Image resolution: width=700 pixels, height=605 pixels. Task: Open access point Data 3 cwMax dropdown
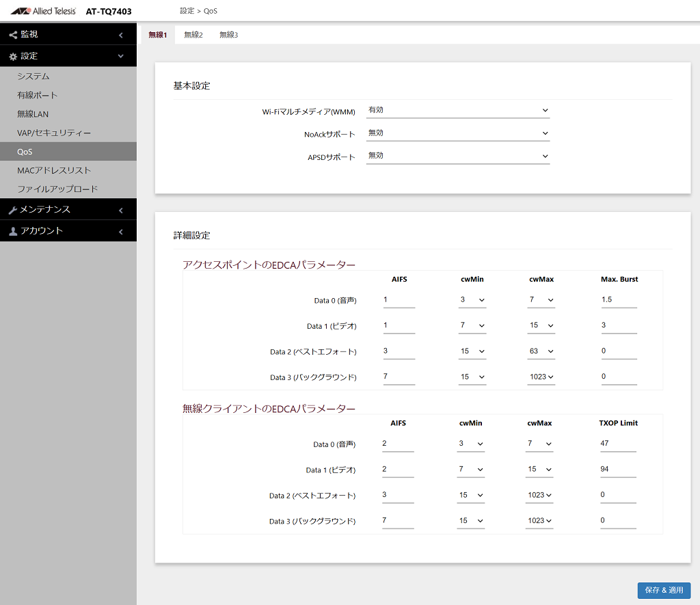[541, 377]
